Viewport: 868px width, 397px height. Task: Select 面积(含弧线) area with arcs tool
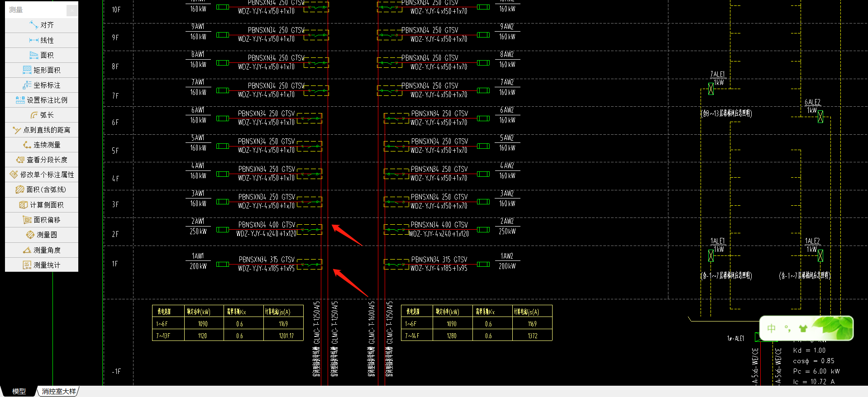click(x=42, y=189)
